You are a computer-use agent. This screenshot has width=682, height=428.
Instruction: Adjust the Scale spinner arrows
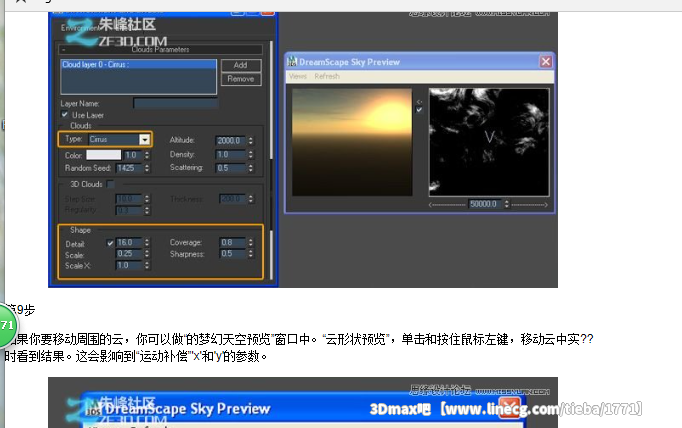(147, 254)
